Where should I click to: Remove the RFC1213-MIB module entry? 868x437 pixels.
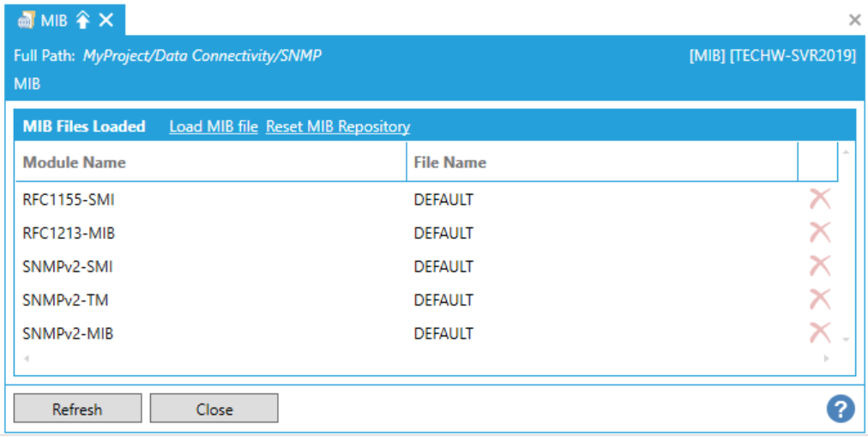[819, 233]
